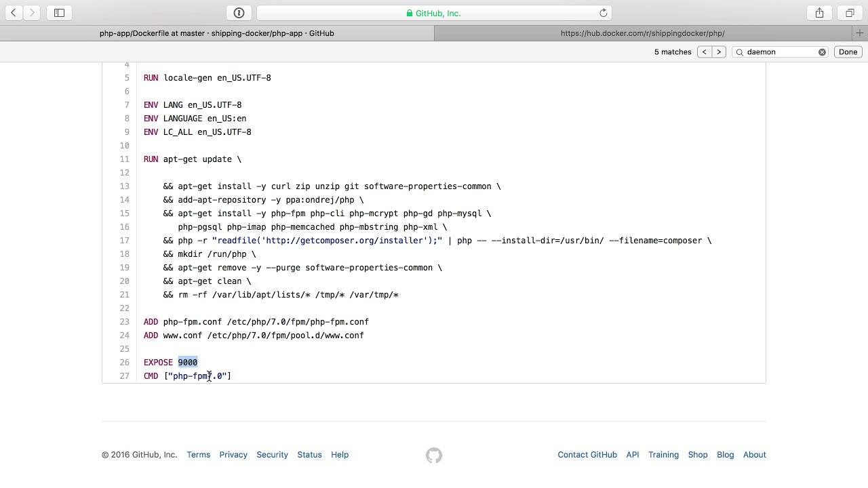Click 'ADD www.conf' line
868x488 pixels.
click(x=254, y=335)
